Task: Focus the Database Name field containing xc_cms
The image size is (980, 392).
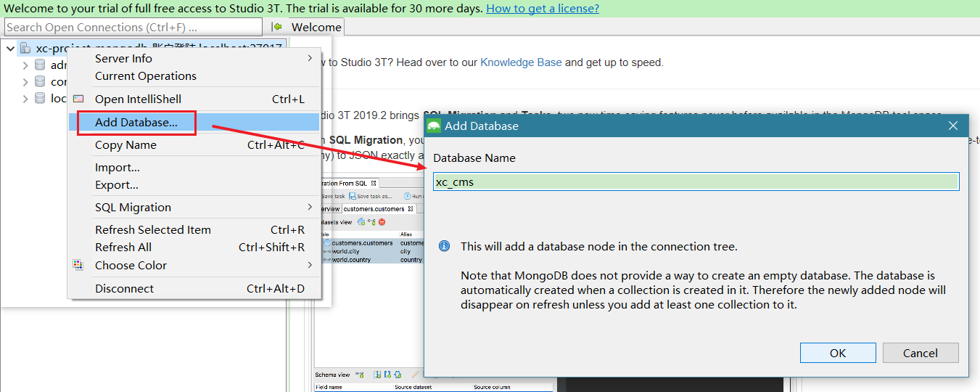Action: pos(696,181)
